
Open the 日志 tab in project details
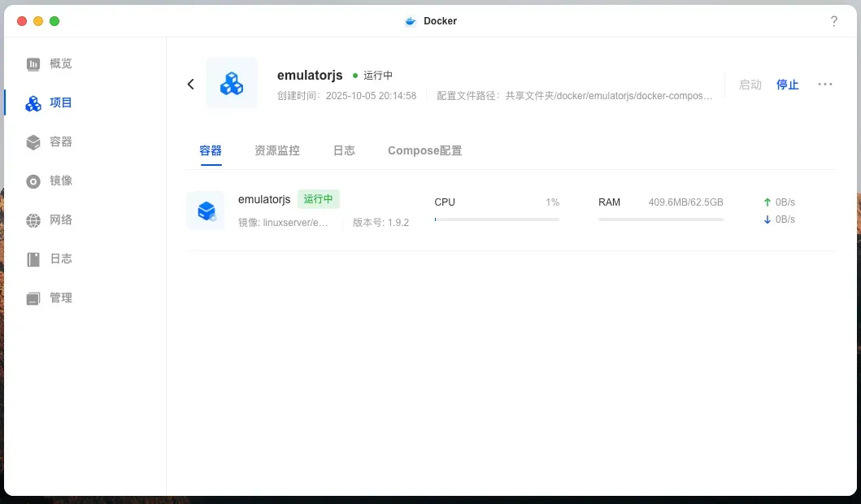click(x=344, y=150)
